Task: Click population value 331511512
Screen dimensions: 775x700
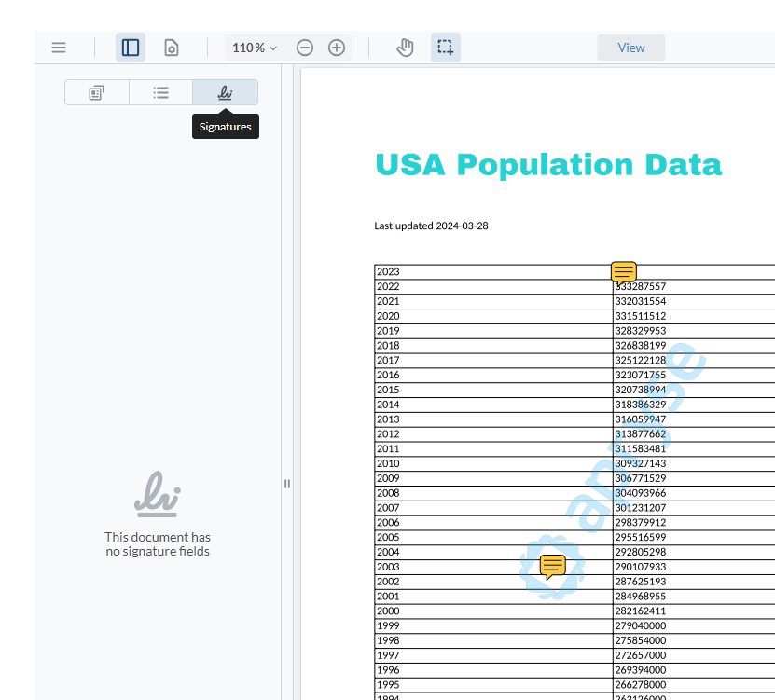Action: click(640, 316)
